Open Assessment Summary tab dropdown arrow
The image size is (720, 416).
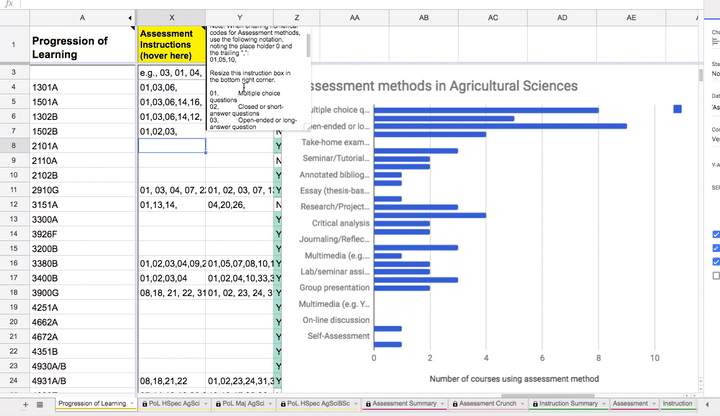442,404
